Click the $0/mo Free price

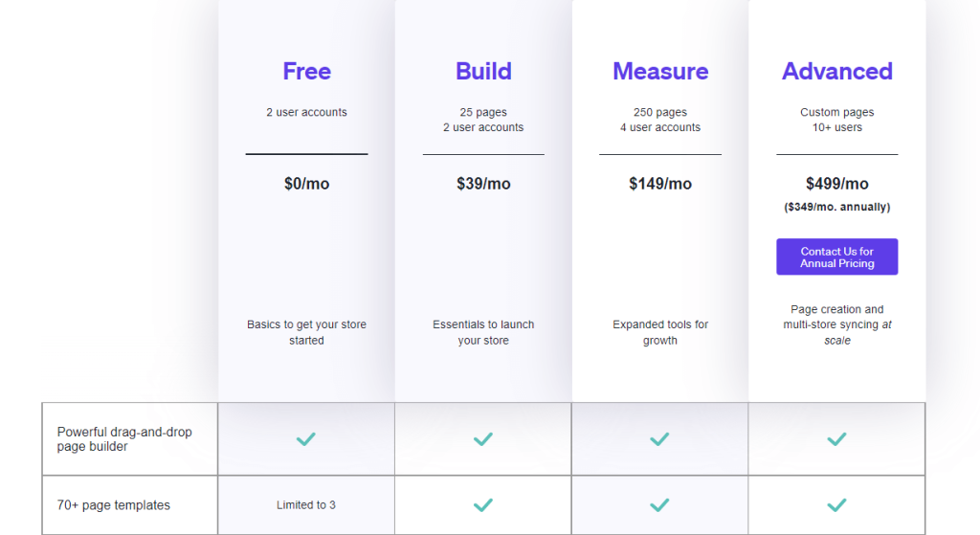[x=306, y=184]
